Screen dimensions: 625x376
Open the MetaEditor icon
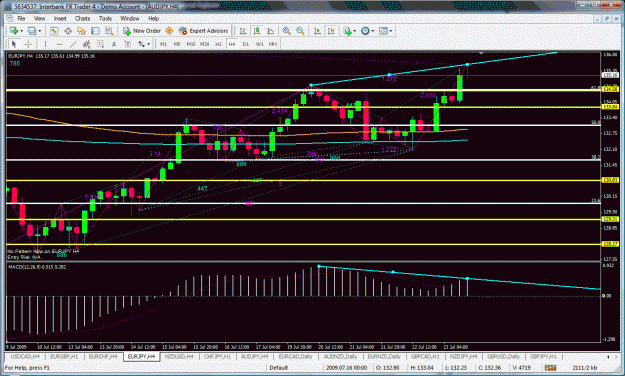click(169, 31)
